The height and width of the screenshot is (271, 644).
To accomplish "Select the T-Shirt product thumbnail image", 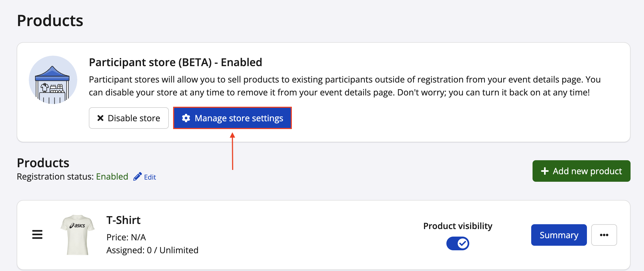I will point(78,234).
